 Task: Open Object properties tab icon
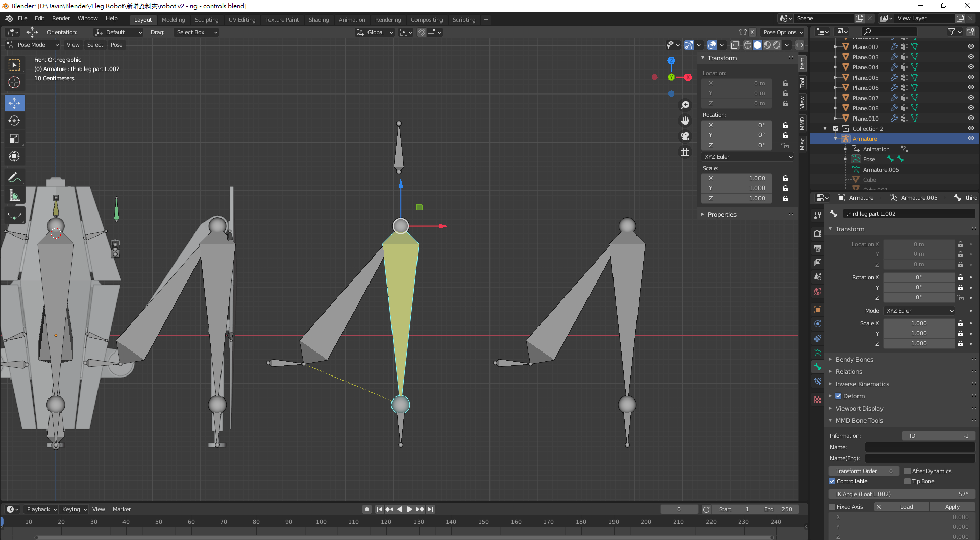pyautogui.click(x=818, y=310)
